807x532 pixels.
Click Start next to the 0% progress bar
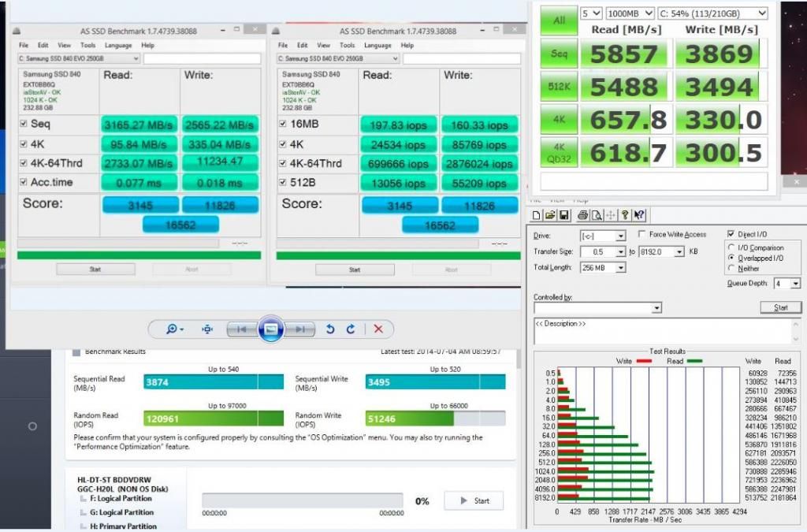pos(474,500)
